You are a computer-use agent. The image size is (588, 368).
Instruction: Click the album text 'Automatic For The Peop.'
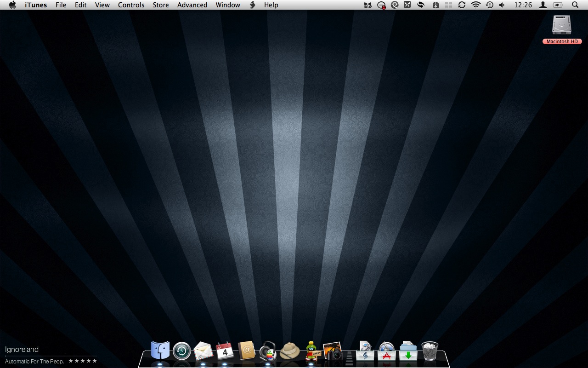pyautogui.click(x=34, y=362)
